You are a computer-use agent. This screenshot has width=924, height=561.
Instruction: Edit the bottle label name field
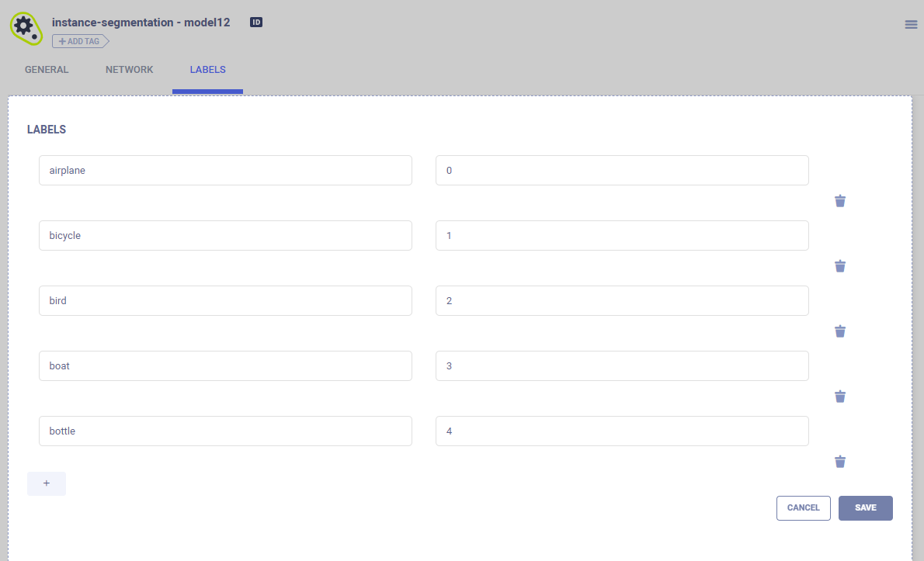[x=225, y=431]
